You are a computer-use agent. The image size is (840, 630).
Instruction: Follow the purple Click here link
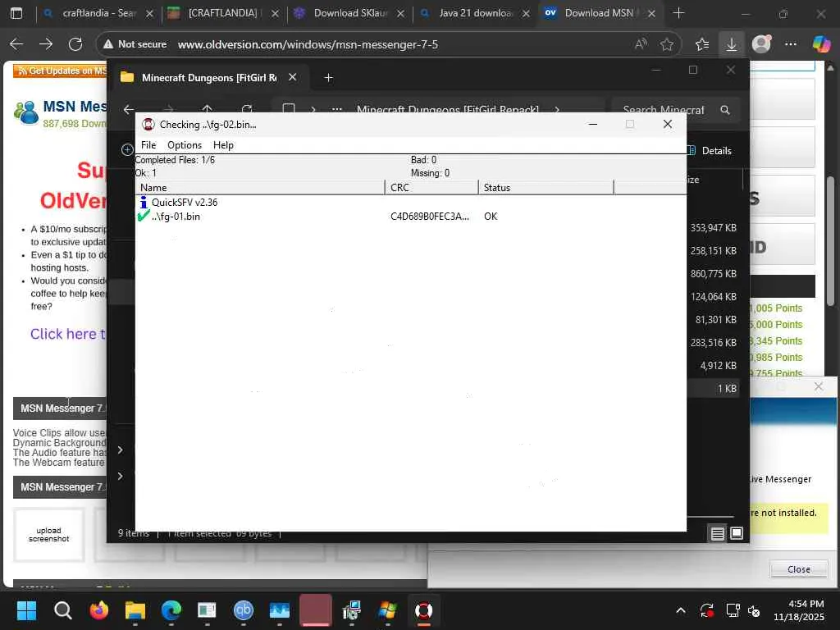[67, 334]
